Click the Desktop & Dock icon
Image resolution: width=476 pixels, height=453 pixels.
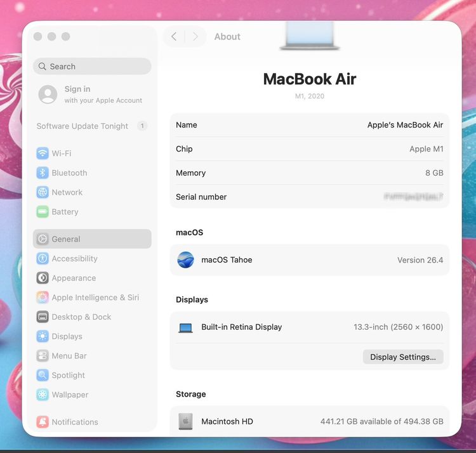click(x=43, y=317)
